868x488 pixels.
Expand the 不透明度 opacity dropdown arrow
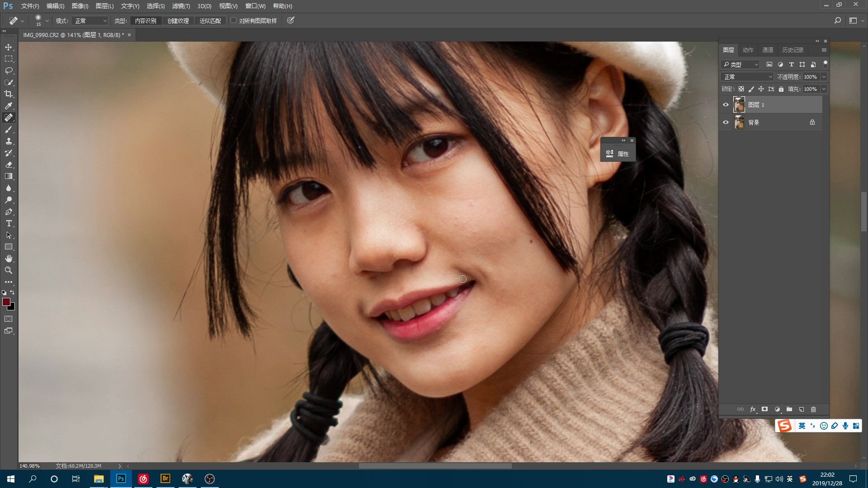(824, 77)
